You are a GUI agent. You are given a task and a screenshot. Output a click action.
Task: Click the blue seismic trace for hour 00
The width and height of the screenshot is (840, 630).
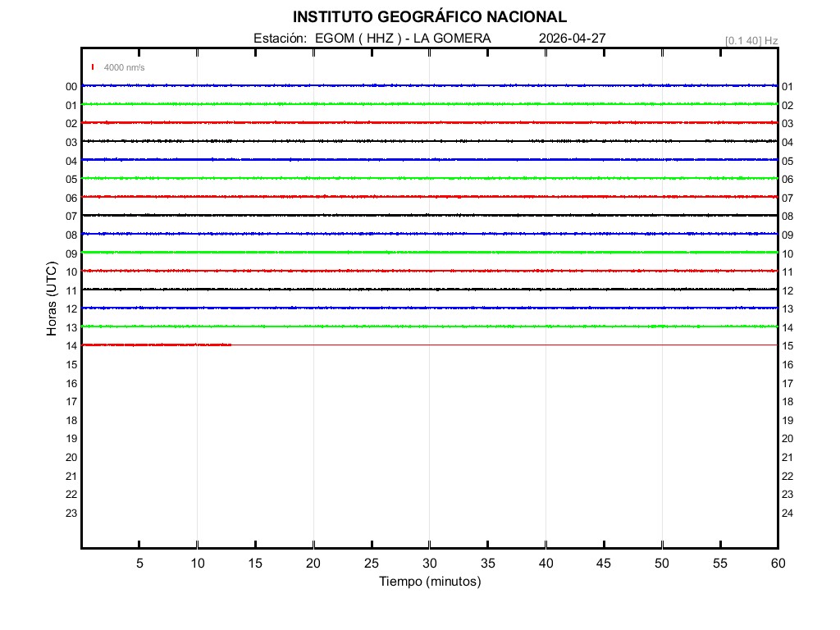(x=429, y=85)
